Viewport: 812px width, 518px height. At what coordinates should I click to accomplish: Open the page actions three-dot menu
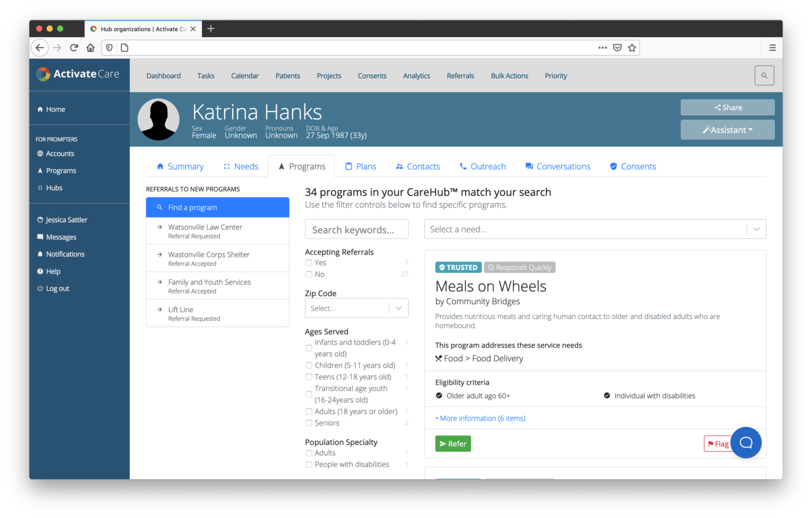602,48
